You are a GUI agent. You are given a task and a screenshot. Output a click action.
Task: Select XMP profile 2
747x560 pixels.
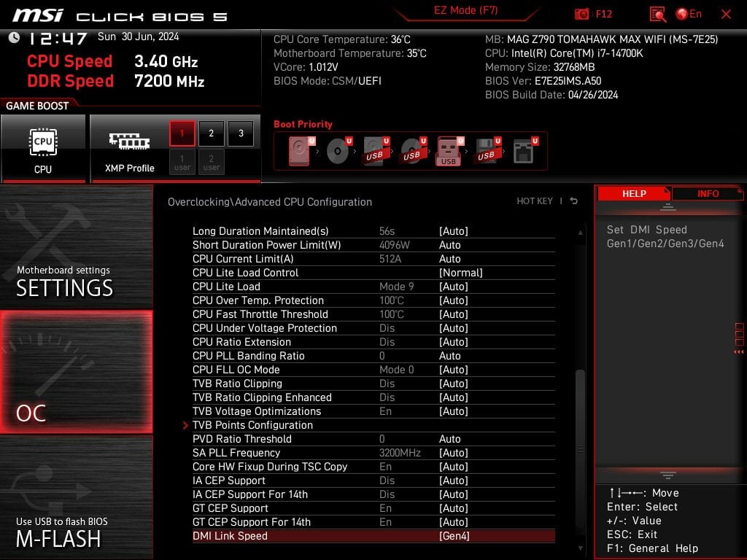[x=211, y=133]
